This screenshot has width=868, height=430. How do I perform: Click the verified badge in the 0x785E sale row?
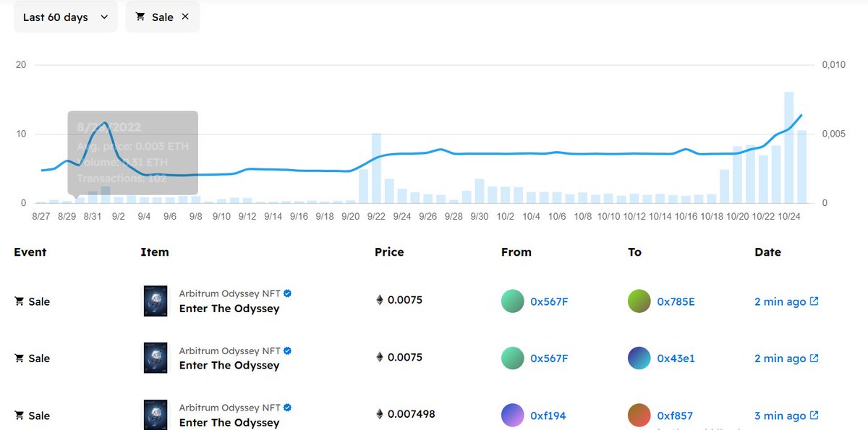pyautogui.click(x=288, y=293)
